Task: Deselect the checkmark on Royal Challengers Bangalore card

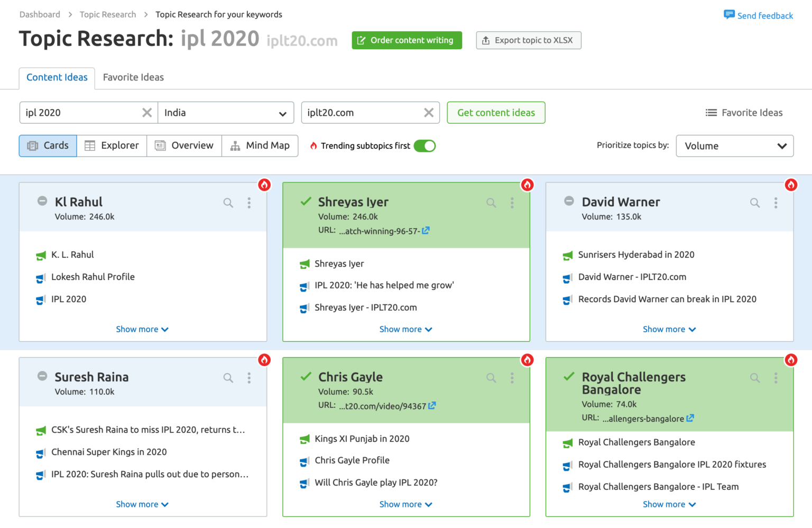Action: click(569, 377)
